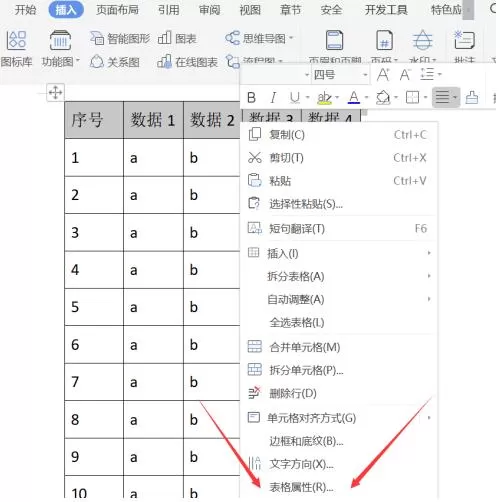Select 表格属性(R) from context menu
Screen dimensions: 500x502
[x=301, y=487]
